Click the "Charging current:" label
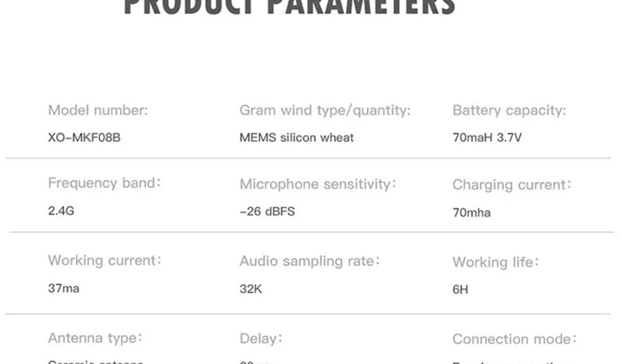This screenshot has width=622, height=364. pos(512,185)
